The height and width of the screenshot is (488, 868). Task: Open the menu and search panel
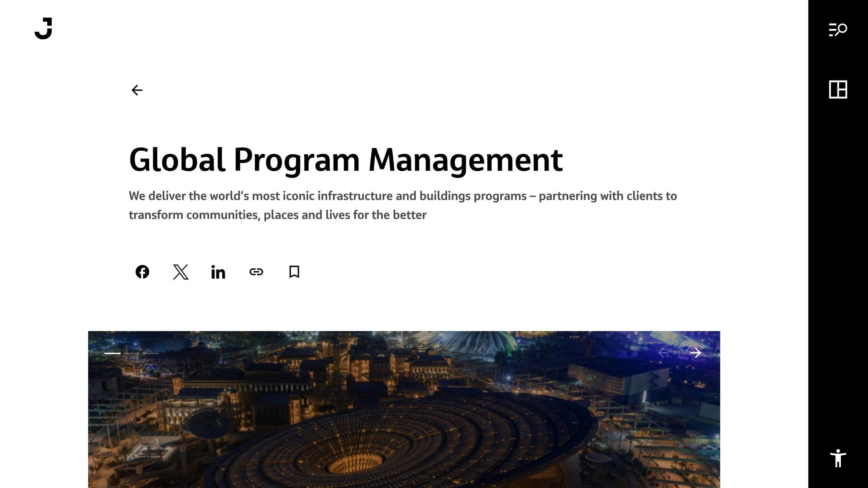point(837,30)
